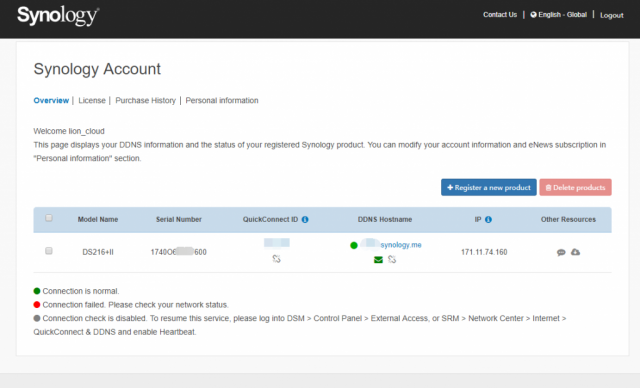Click the QuickConnect ID column header text
640x388 pixels.
point(271,219)
